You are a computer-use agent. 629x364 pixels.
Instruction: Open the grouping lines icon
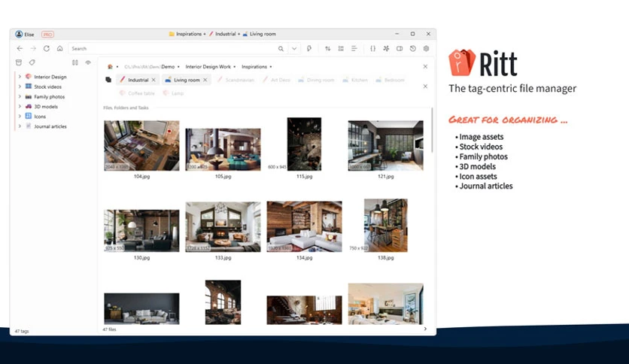coord(354,48)
